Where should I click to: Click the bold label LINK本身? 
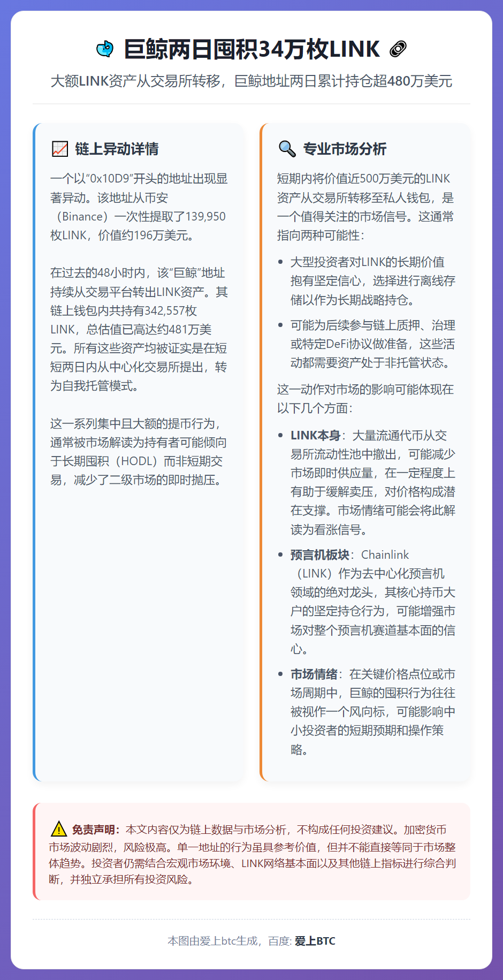pyautogui.click(x=315, y=436)
